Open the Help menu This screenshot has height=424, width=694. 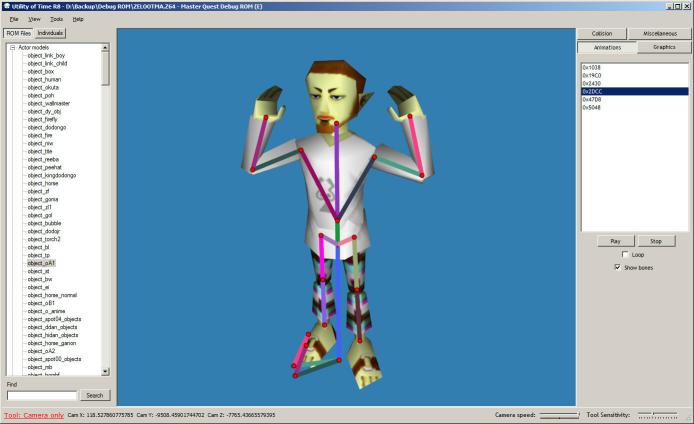(78, 19)
